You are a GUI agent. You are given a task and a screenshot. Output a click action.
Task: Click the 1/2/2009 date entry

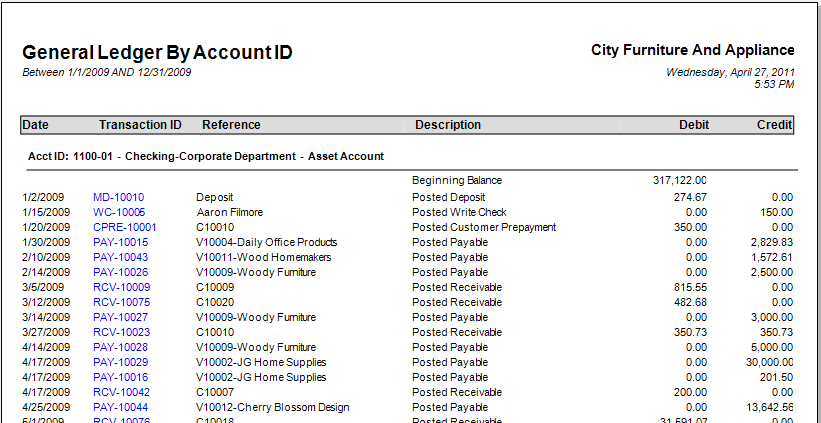click(x=43, y=197)
